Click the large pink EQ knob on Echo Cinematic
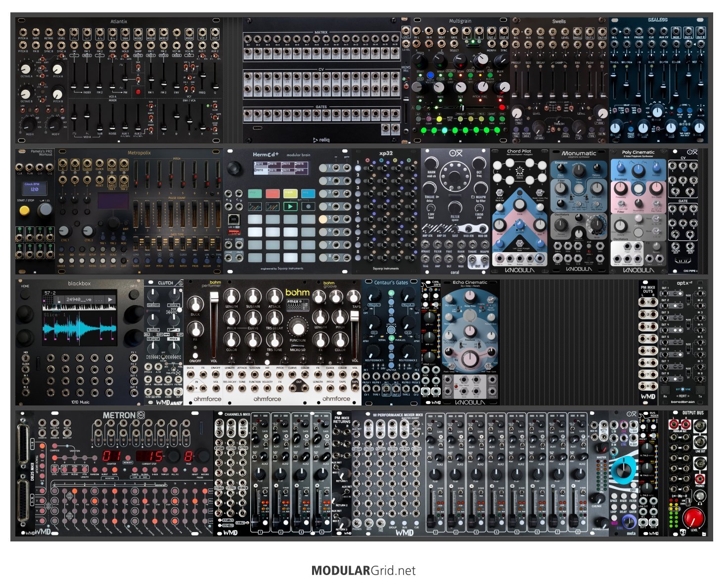The image size is (728, 581). (470, 358)
